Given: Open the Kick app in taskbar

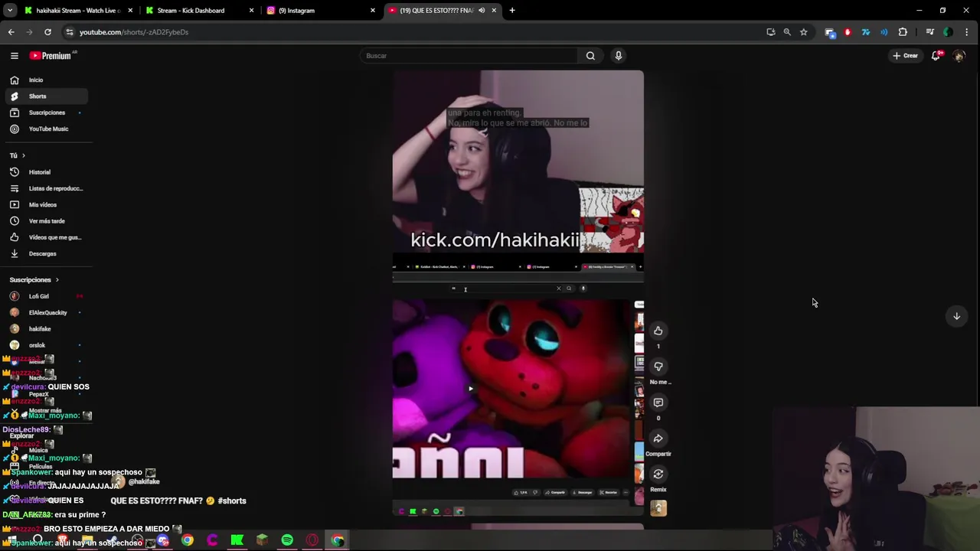Looking at the screenshot, I should tap(237, 540).
